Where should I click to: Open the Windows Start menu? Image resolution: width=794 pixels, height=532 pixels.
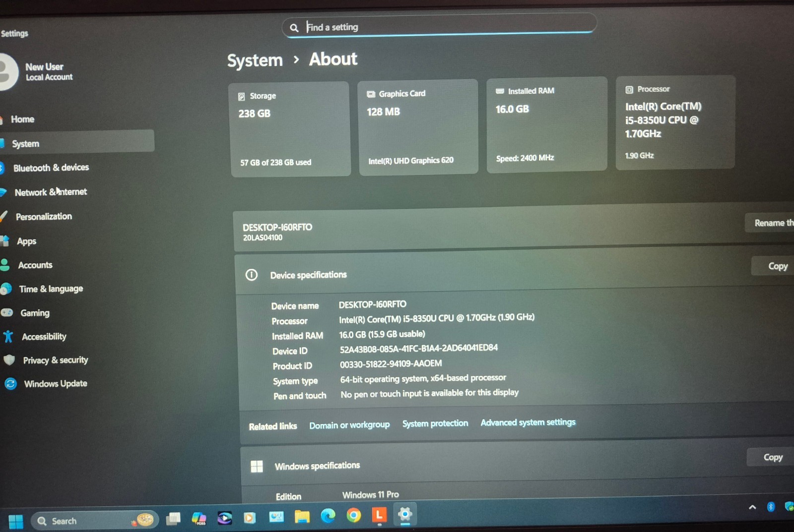point(15,521)
